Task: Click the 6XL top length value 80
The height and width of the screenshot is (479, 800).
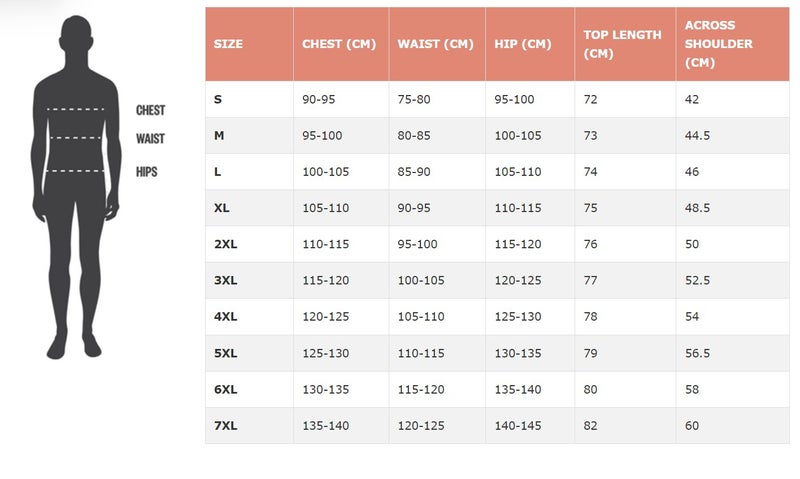Action: [590, 390]
